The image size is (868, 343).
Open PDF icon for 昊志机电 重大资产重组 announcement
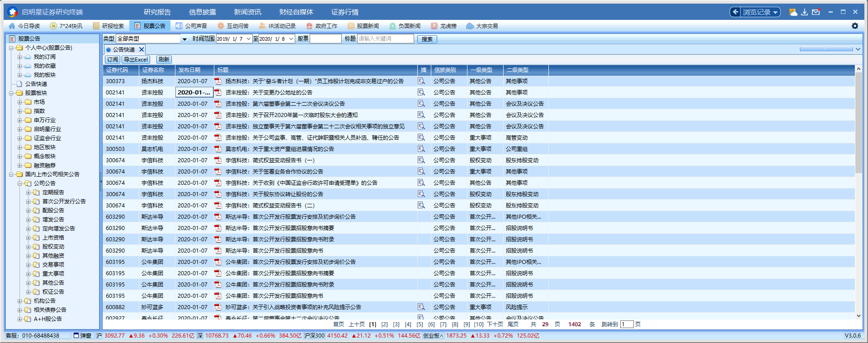point(217,149)
